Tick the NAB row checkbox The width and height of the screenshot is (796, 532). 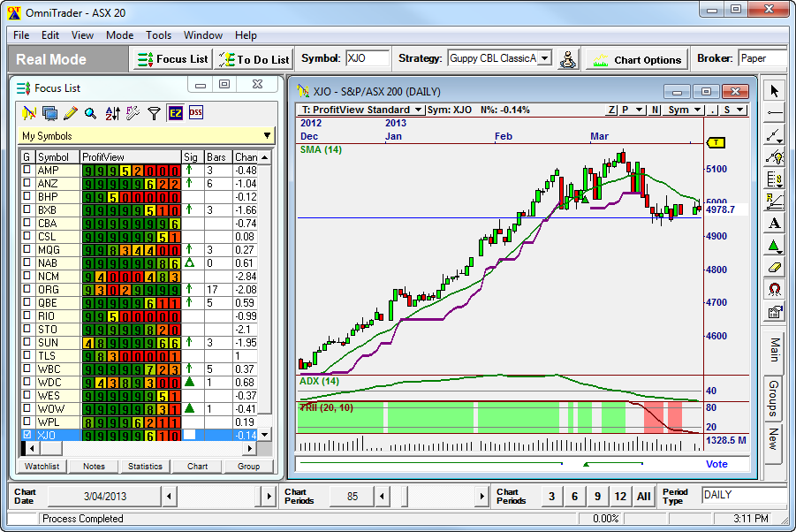[x=27, y=262]
